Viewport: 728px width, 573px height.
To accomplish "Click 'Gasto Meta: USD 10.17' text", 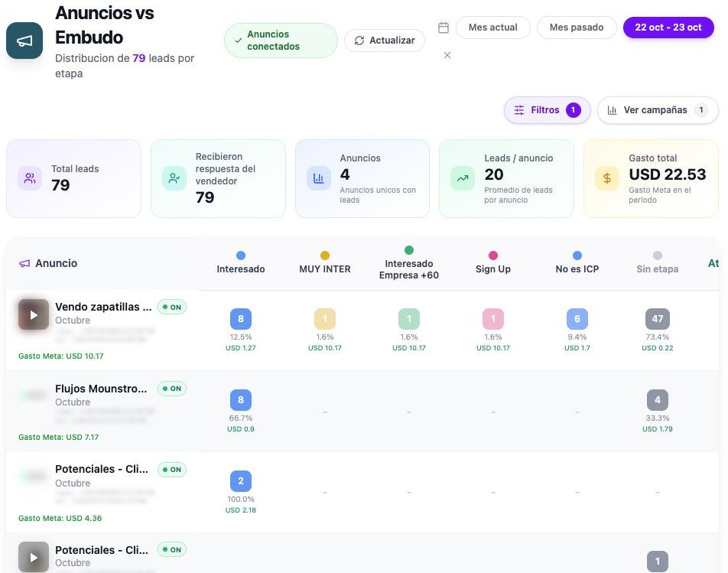I will tap(61, 356).
